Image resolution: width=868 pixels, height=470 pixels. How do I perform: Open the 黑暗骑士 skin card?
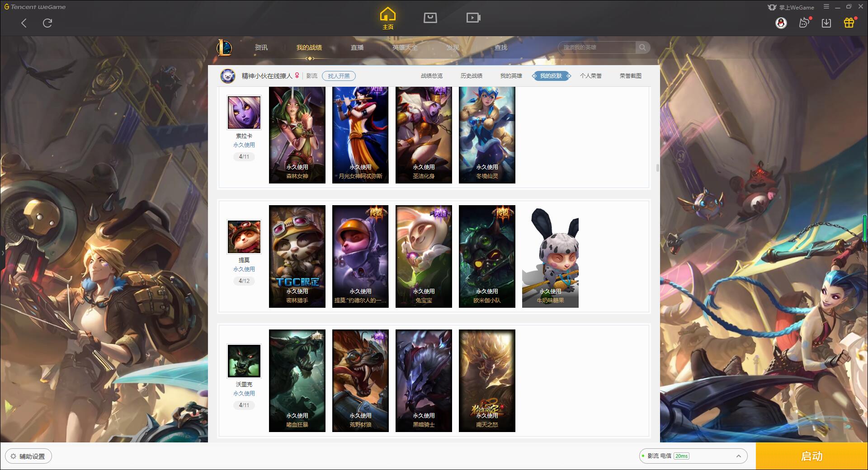coord(424,381)
